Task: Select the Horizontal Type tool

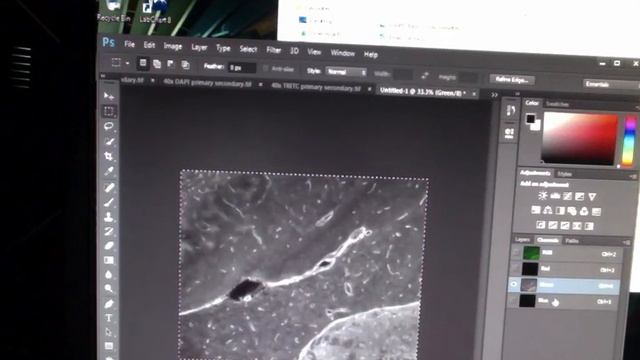Action: pos(109,318)
